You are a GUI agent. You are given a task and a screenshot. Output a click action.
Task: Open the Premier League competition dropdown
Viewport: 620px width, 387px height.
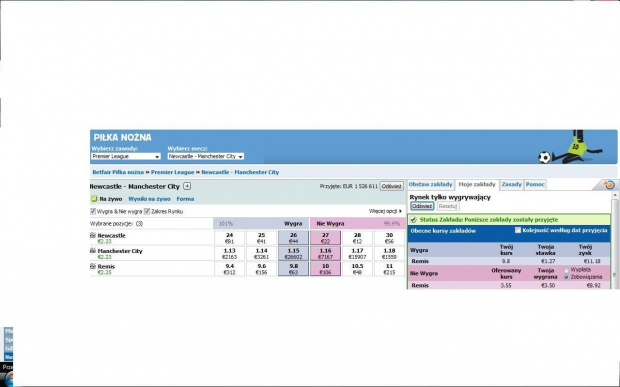point(126,157)
